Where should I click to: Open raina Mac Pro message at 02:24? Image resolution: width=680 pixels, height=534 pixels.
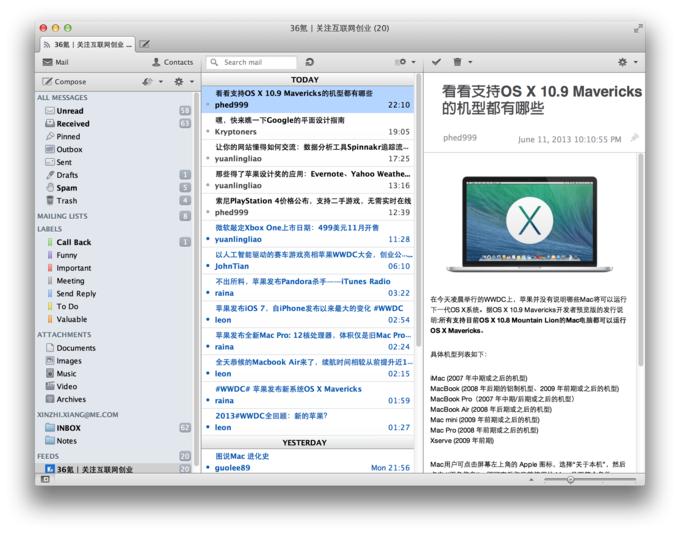pos(308,341)
